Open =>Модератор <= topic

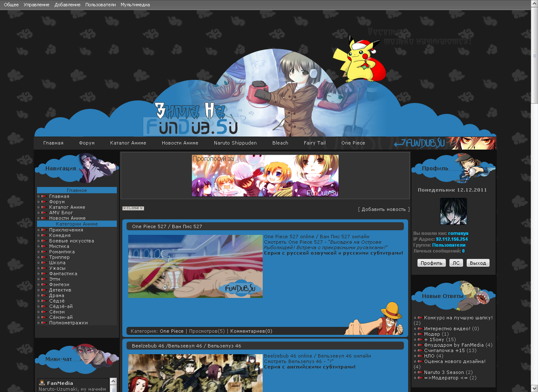pyautogui.click(x=446, y=378)
